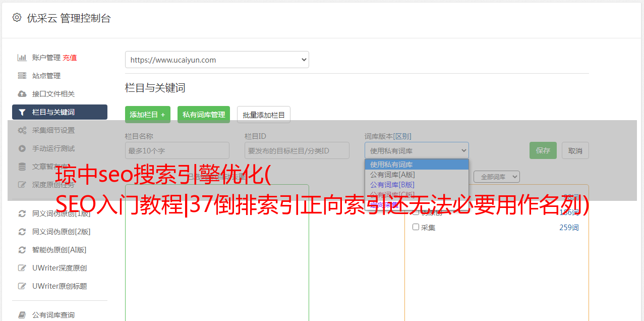Click the cogs icon for 采集细节设置
The image size is (644, 321).
pyautogui.click(x=22, y=130)
